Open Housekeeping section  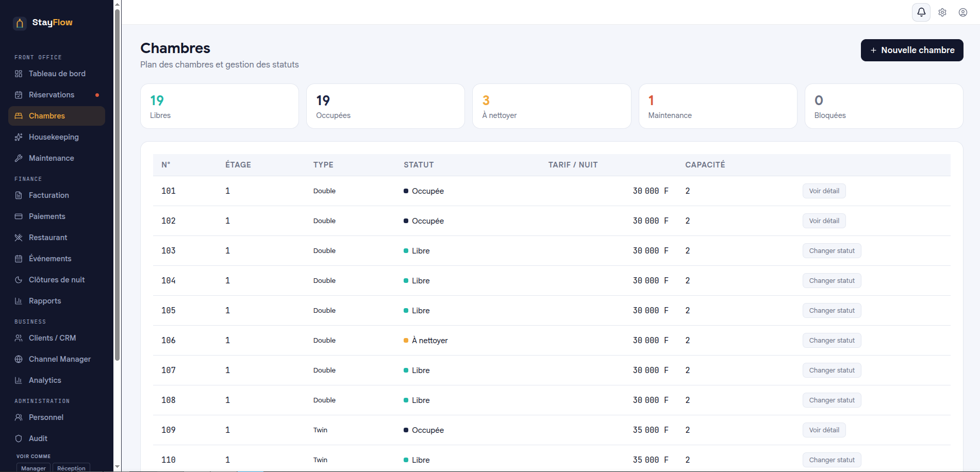tap(57, 137)
